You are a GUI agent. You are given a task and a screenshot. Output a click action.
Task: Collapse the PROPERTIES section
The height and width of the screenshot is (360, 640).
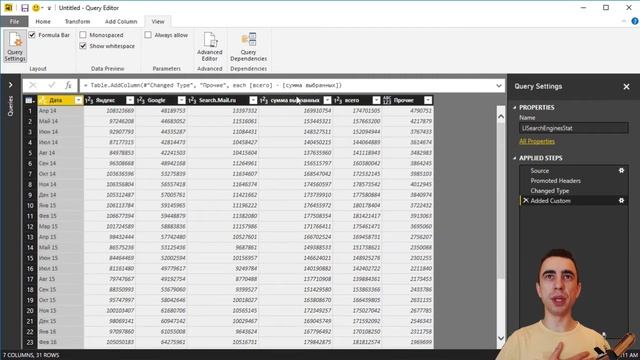click(515, 107)
